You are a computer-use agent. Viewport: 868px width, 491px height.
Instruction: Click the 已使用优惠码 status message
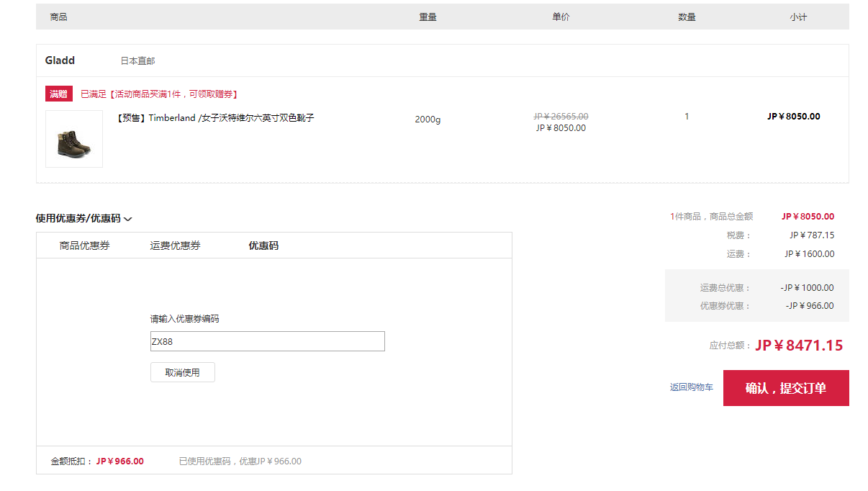240,461
